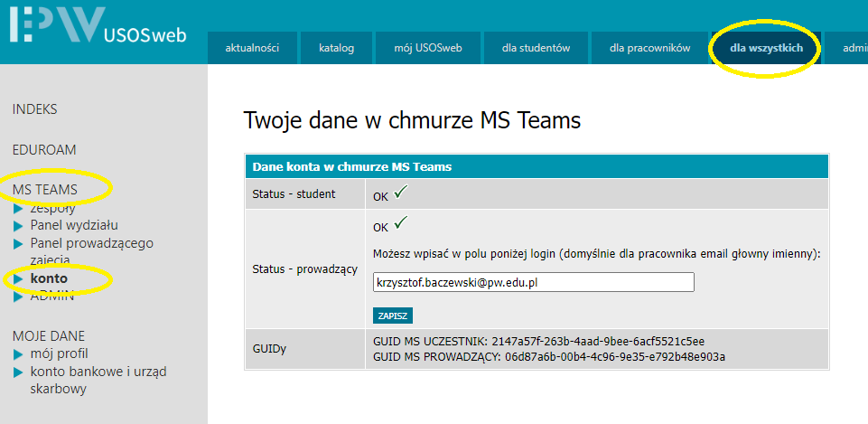This screenshot has width=868, height=424.
Task: Click arrow icon beside konto bankowe
Action: [x=18, y=372]
